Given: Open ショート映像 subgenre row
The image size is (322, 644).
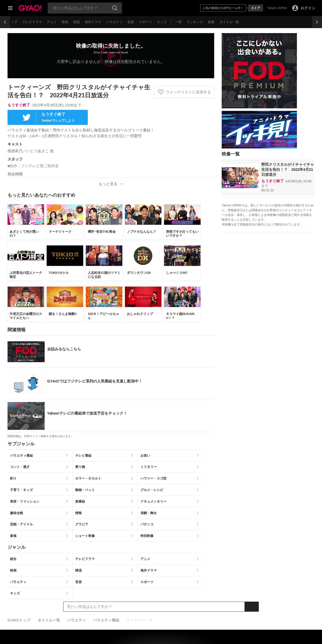Looking at the screenshot, I should [105, 536].
